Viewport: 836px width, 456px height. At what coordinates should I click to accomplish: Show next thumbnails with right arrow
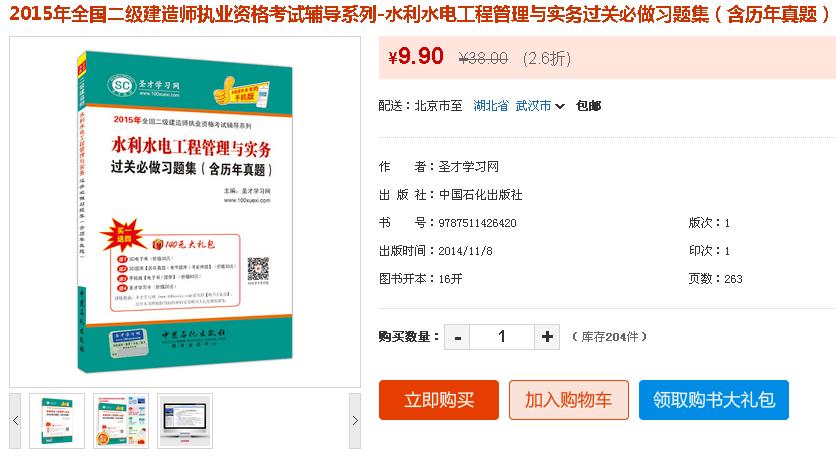(355, 421)
